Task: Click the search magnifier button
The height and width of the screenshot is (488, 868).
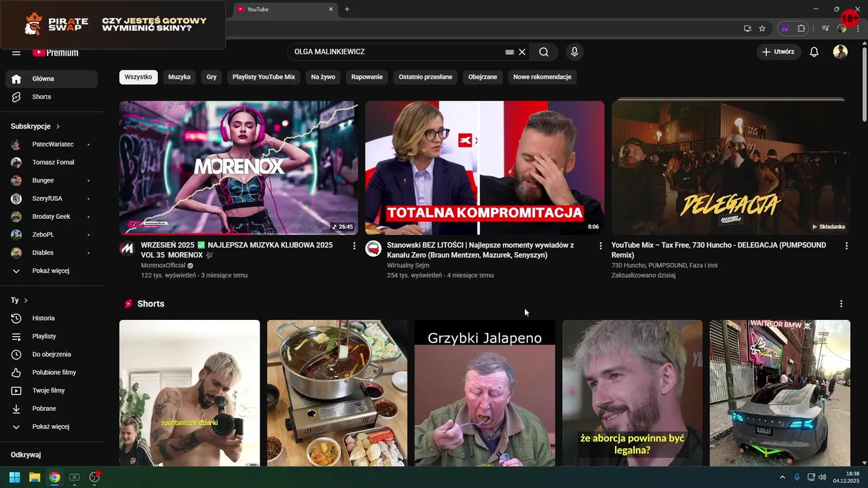Action: click(x=544, y=52)
